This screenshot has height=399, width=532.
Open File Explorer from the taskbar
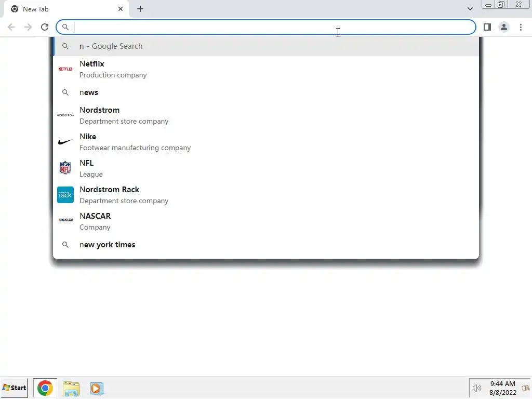tap(71, 389)
